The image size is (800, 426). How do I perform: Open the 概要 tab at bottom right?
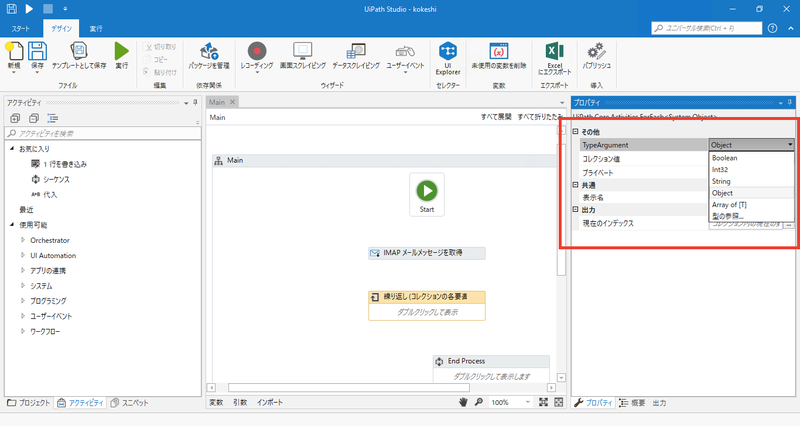[632, 403]
